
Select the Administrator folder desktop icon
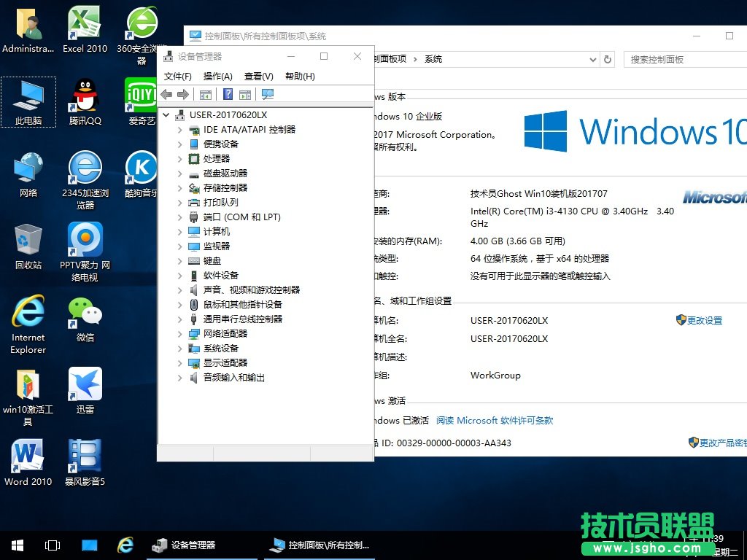click(x=28, y=29)
